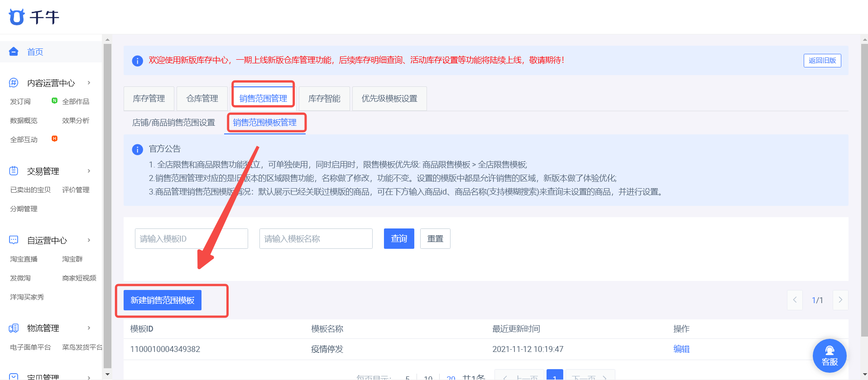
Task: Open 菜鸟发货平台 sidebar link
Action: click(82, 347)
